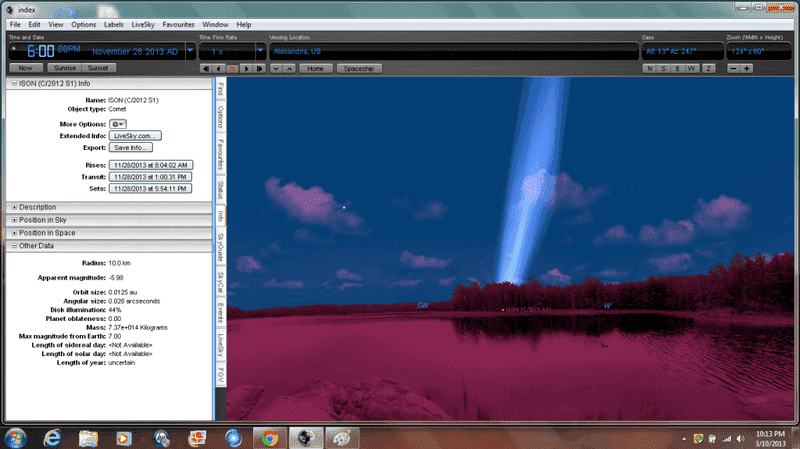Image resolution: width=800 pixels, height=449 pixels.
Task: Open the LiveSky menu
Action: coord(143,24)
